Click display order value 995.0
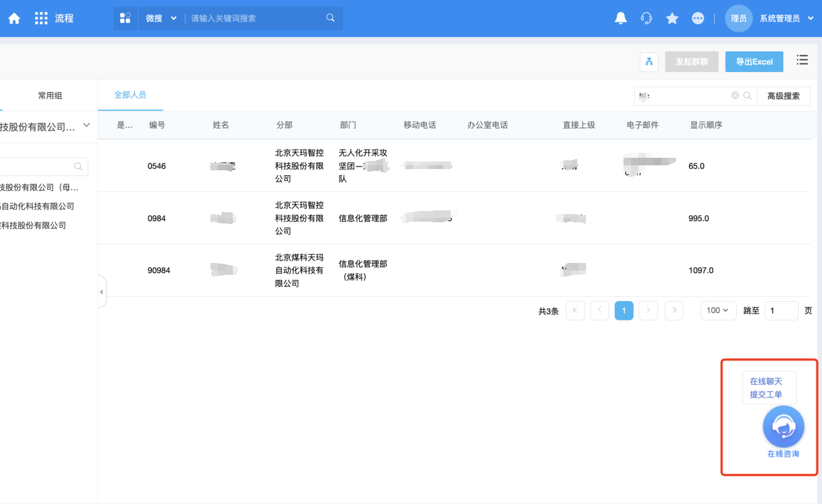This screenshot has width=822, height=504. pyautogui.click(x=699, y=219)
